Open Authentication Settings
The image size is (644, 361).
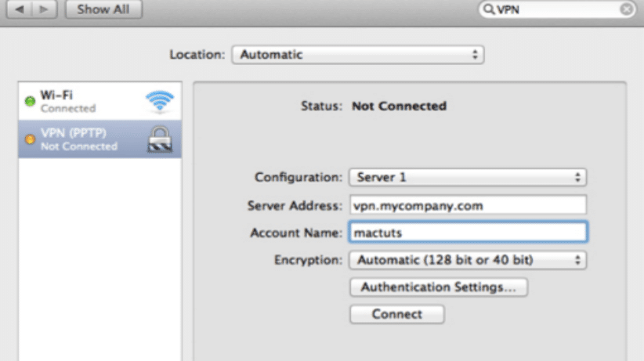coord(439,287)
